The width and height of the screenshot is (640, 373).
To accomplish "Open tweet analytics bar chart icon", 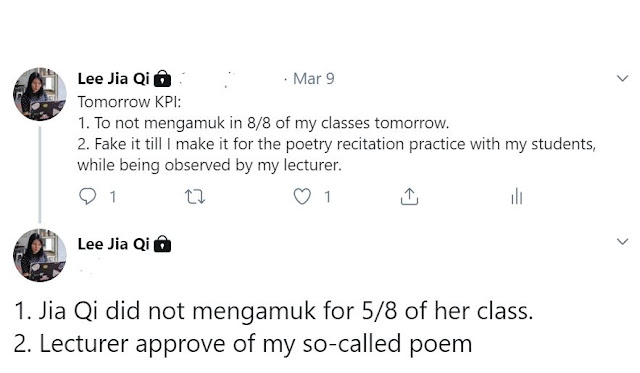I will point(517,197).
